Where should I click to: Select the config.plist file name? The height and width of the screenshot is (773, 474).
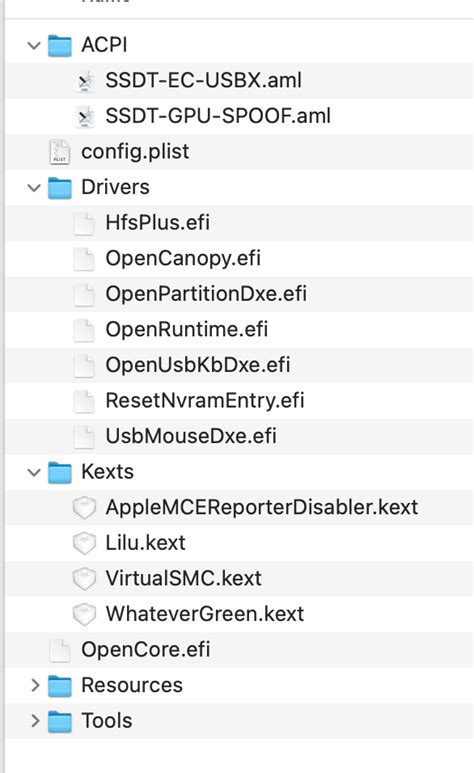tap(135, 152)
